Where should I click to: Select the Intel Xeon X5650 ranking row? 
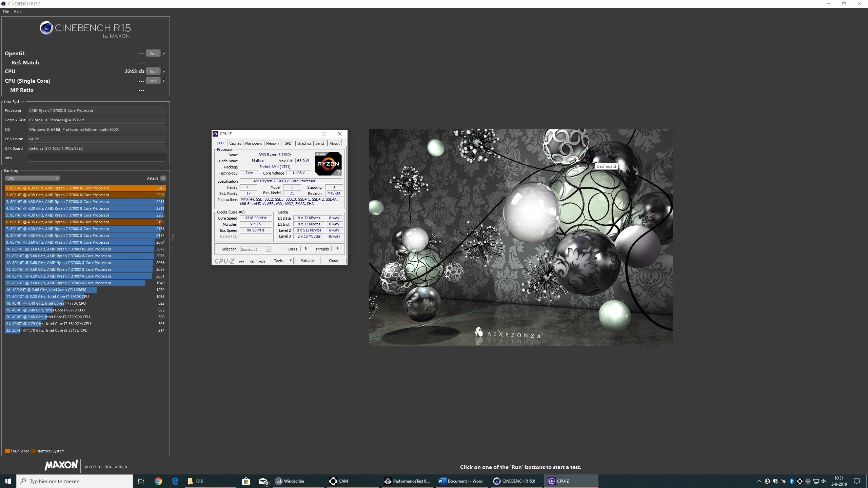point(85,290)
